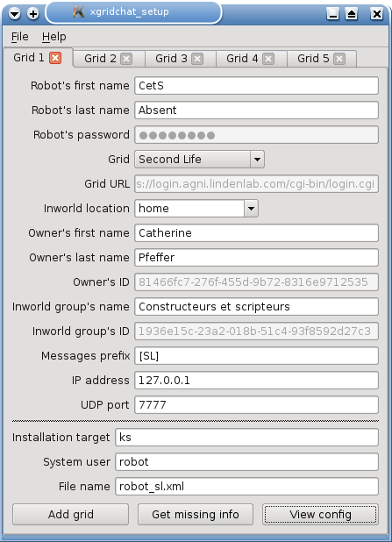The height and width of the screenshot is (542, 392).
Task: Click the Robot's password field
Action: (x=256, y=135)
